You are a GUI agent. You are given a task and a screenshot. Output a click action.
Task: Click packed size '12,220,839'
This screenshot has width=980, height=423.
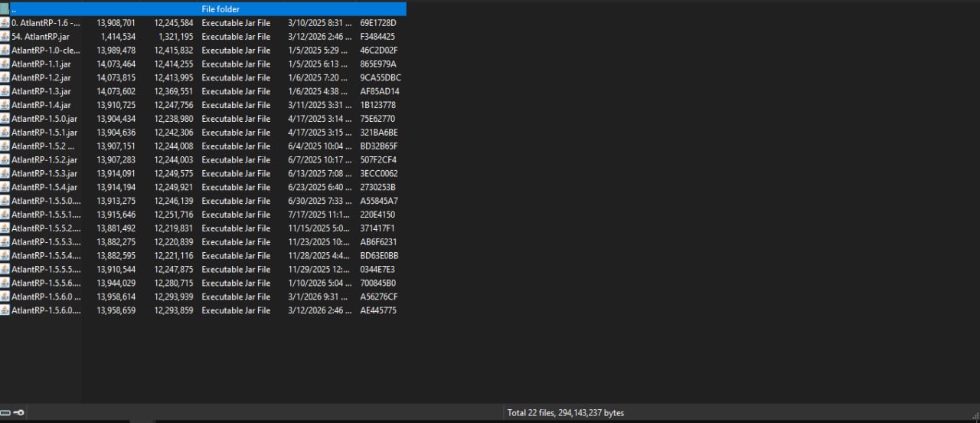174,242
